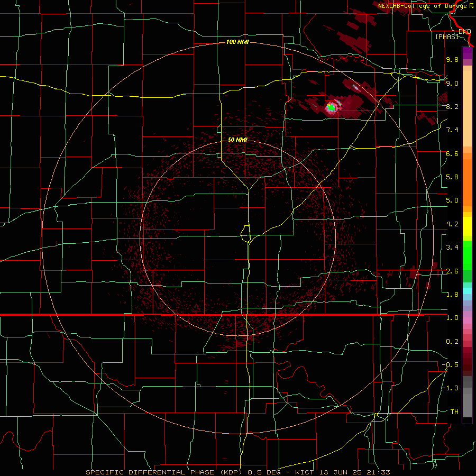Click the green-core storm cell echo
This screenshot has width=476, height=476.
[x=331, y=107]
